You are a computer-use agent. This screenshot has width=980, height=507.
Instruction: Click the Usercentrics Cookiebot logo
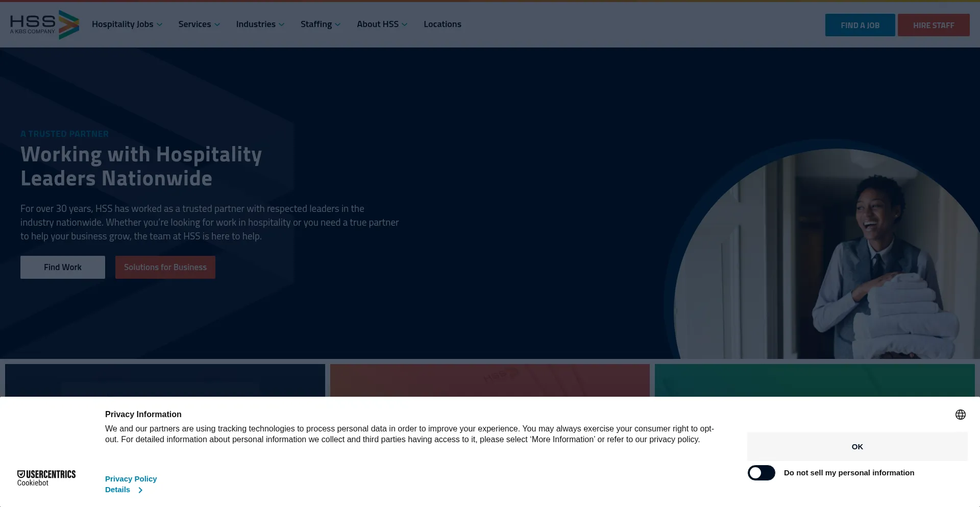[46, 478]
